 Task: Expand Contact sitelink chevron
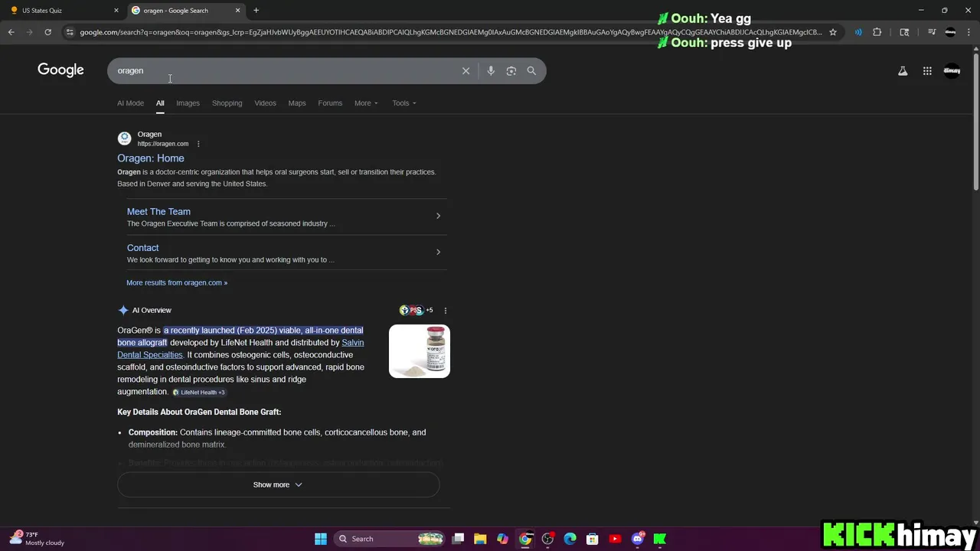(x=438, y=252)
